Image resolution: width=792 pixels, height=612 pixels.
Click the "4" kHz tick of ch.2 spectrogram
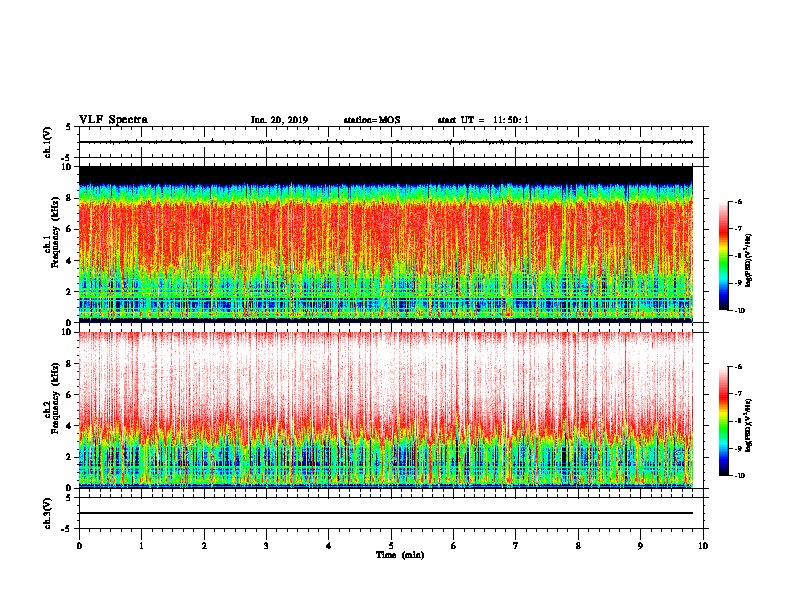(70, 426)
